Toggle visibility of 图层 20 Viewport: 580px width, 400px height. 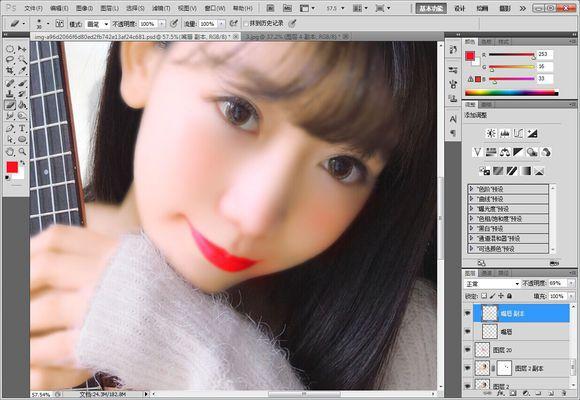pos(468,350)
